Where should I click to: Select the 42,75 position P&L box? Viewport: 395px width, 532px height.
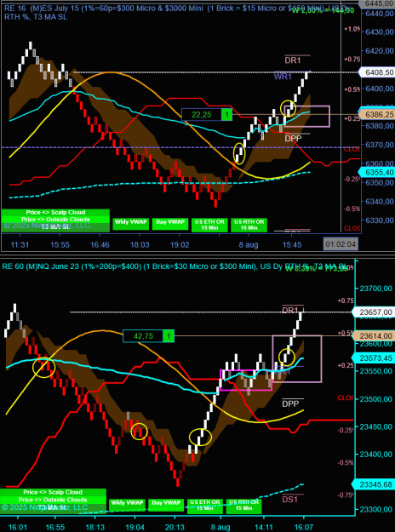143,336
